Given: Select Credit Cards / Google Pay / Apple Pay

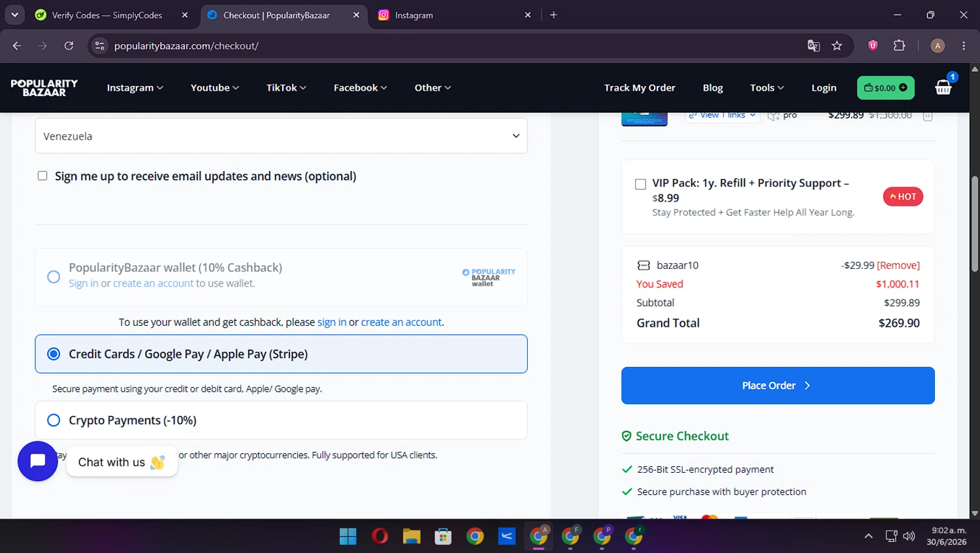Looking at the screenshot, I should pyautogui.click(x=281, y=354).
